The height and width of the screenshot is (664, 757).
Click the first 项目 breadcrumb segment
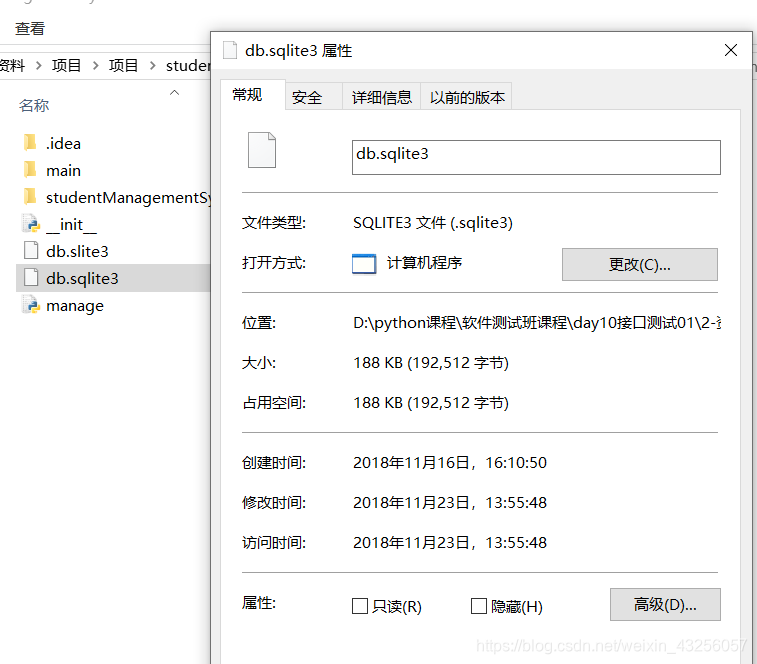tap(67, 65)
